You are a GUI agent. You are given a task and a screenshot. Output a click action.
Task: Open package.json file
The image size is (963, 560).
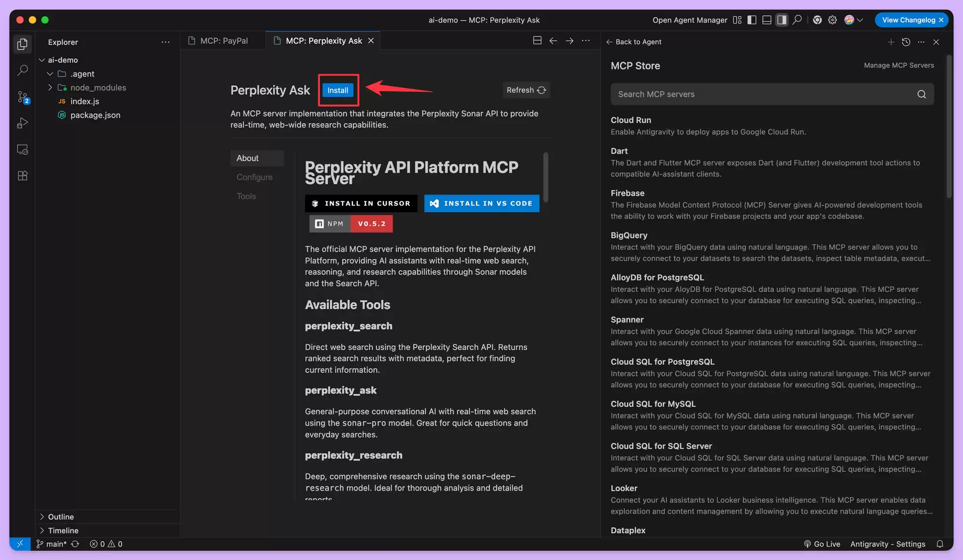pyautogui.click(x=95, y=115)
